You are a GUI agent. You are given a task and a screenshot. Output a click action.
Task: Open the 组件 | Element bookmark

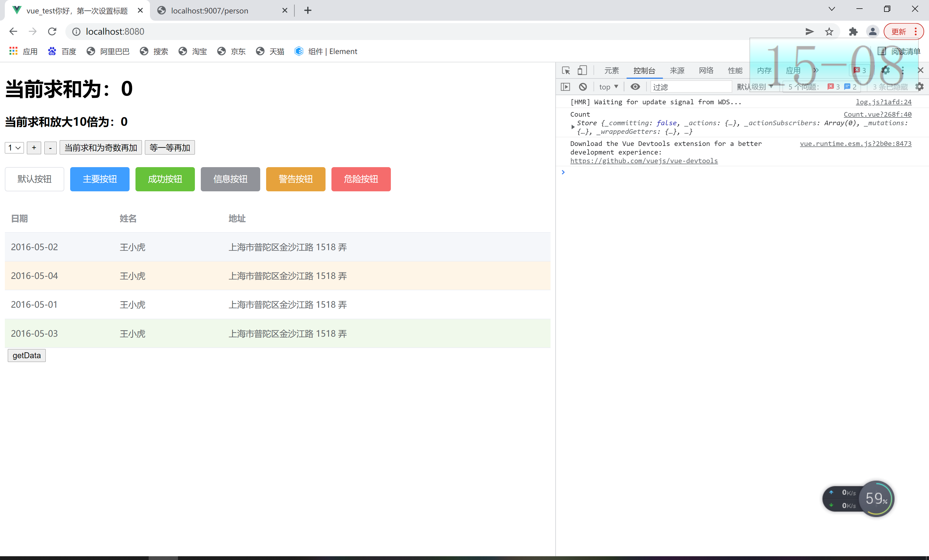tap(326, 51)
